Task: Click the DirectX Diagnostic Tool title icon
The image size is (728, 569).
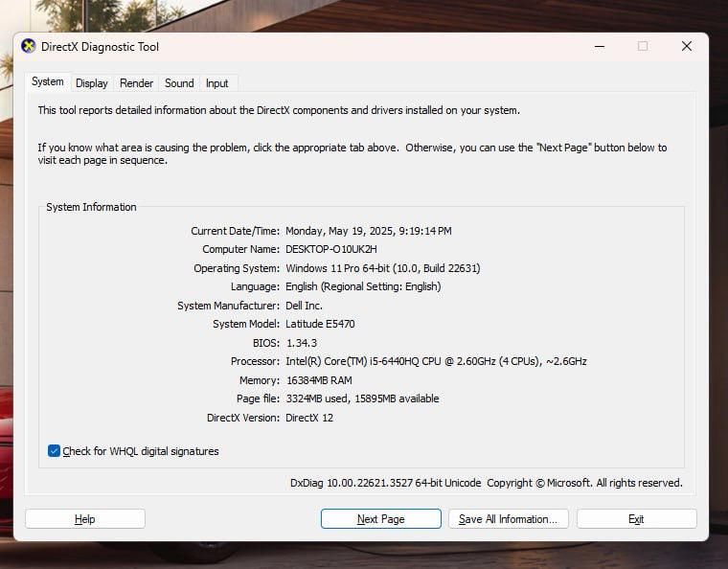Action: tap(29, 46)
